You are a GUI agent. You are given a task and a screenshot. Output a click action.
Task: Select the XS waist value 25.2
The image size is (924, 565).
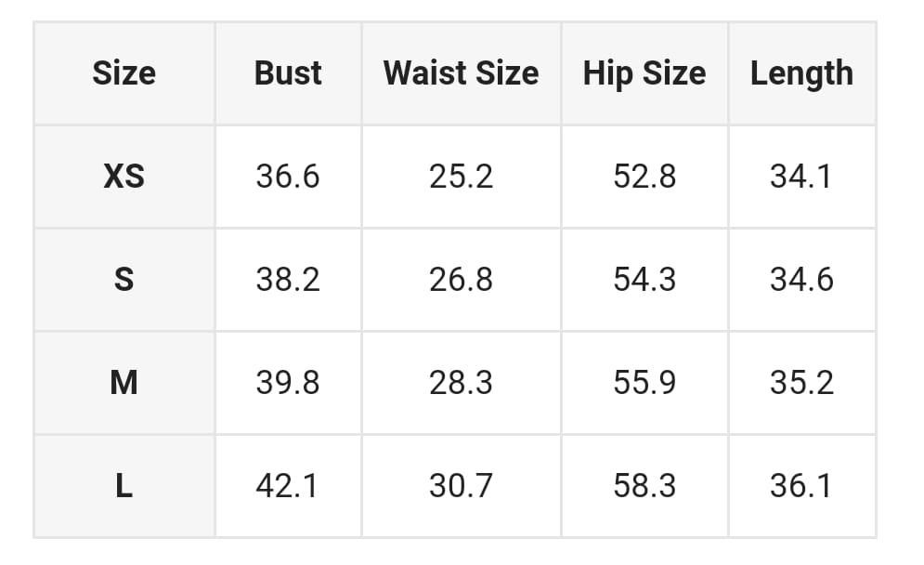(461, 176)
